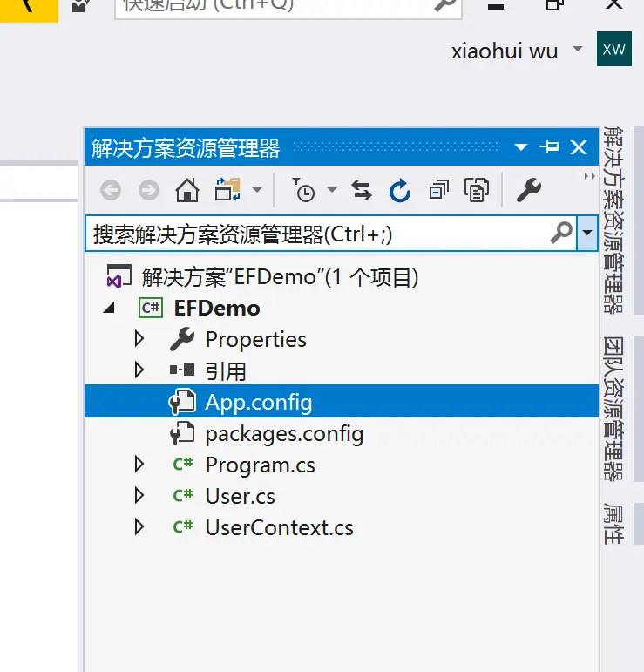Select the solution 'EFDemo' root node
The width and height of the screenshot is (644, 672).
point(280,277)
